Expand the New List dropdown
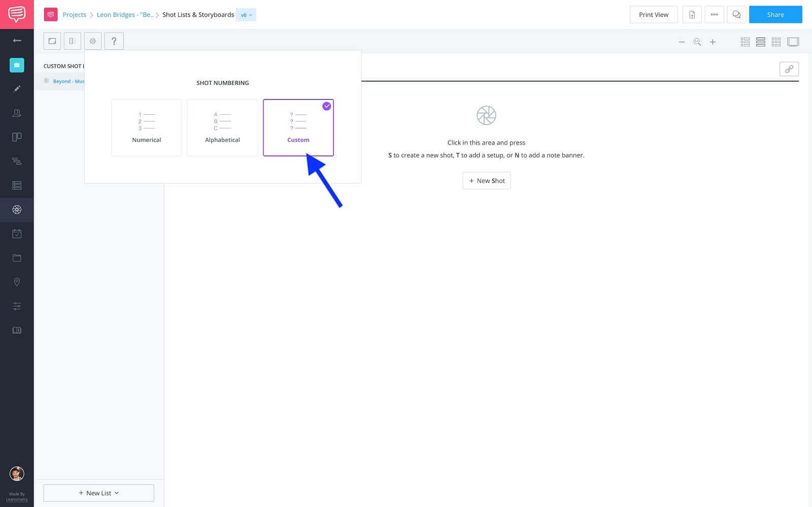 (98, 493)
